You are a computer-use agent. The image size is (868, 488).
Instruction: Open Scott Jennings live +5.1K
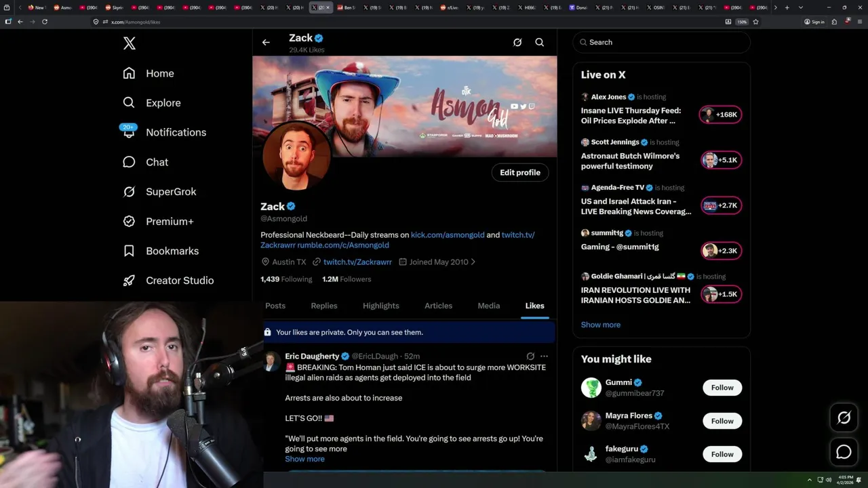pyautogui.click(x=721, y=160)
